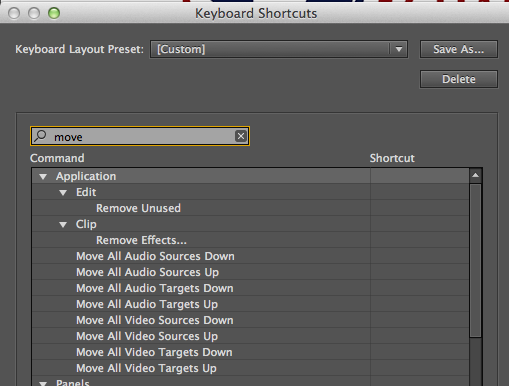Click into the search field containing 'move'
This screenshot has width=509, height=386.
(x=140, y=136)
